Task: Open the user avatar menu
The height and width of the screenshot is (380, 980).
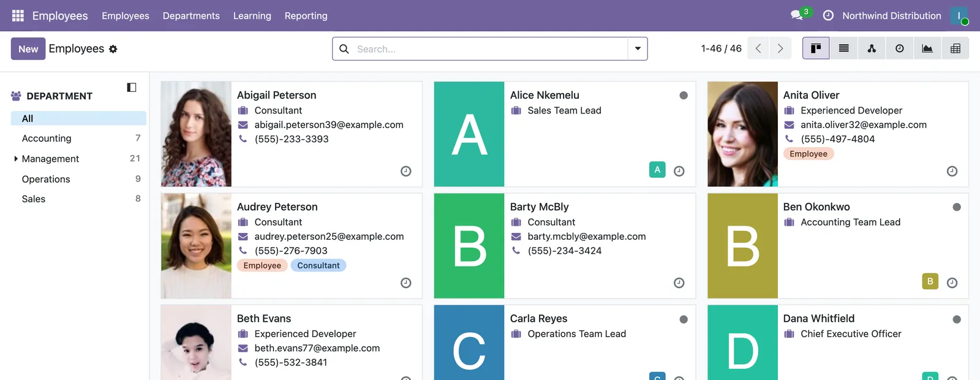Action: pos(959,15)
